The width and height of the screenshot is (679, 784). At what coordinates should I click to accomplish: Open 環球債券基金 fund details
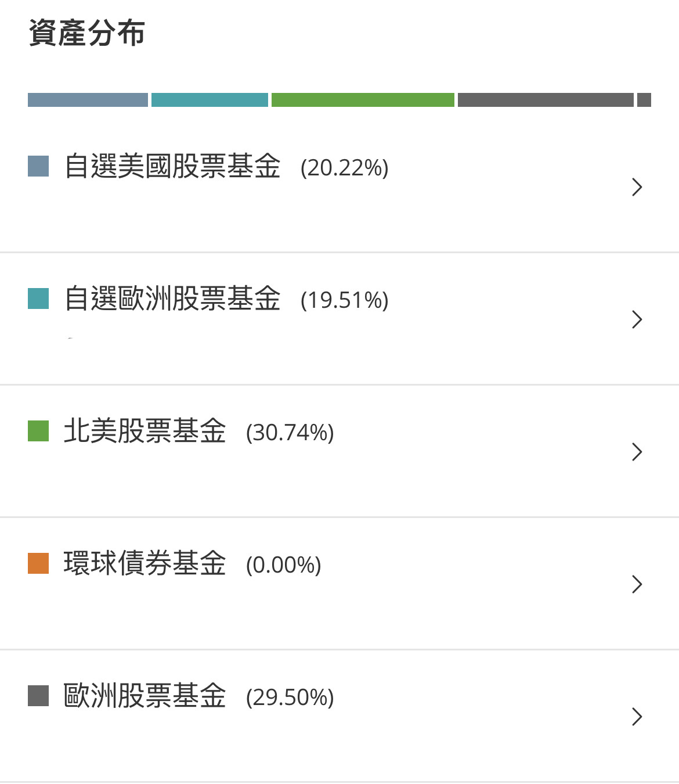click(x=339, y=584)
